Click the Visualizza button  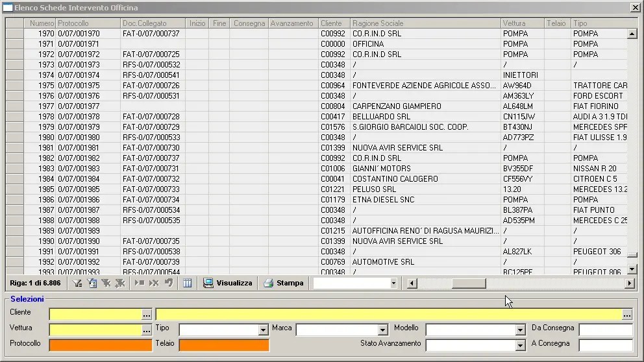pos(228,284)
